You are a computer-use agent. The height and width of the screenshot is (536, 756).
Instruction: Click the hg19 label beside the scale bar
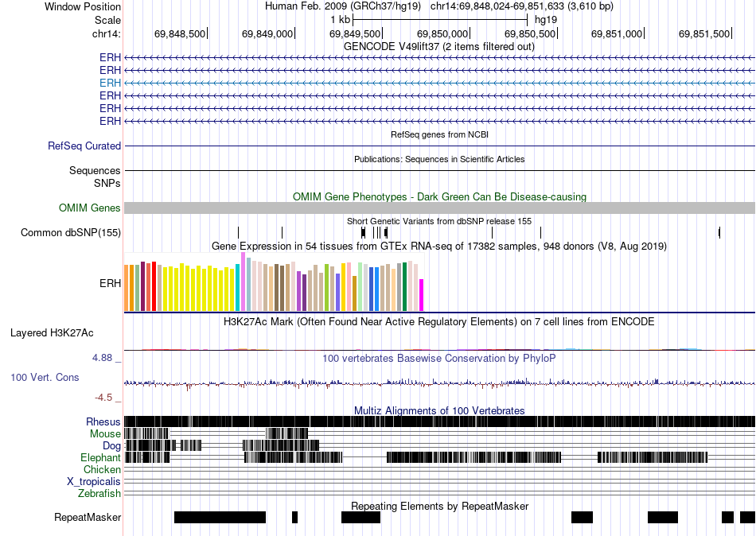point(546,20)
